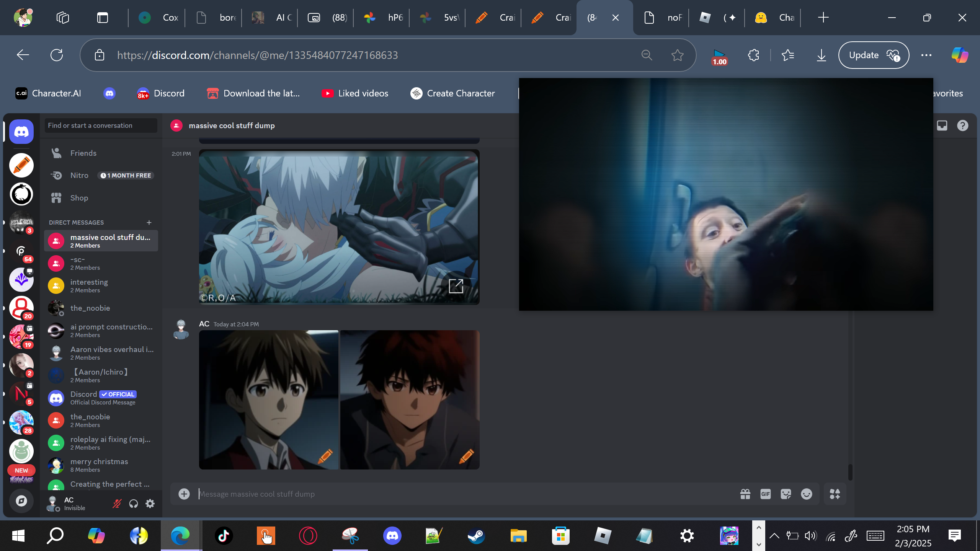Open the GIF picker

click(x=766, y=494)
